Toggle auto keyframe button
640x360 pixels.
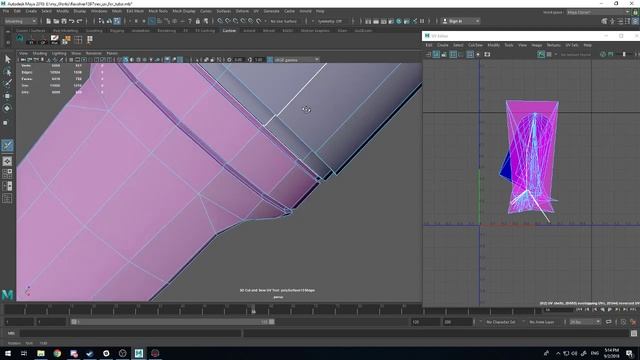pos(623,322)
